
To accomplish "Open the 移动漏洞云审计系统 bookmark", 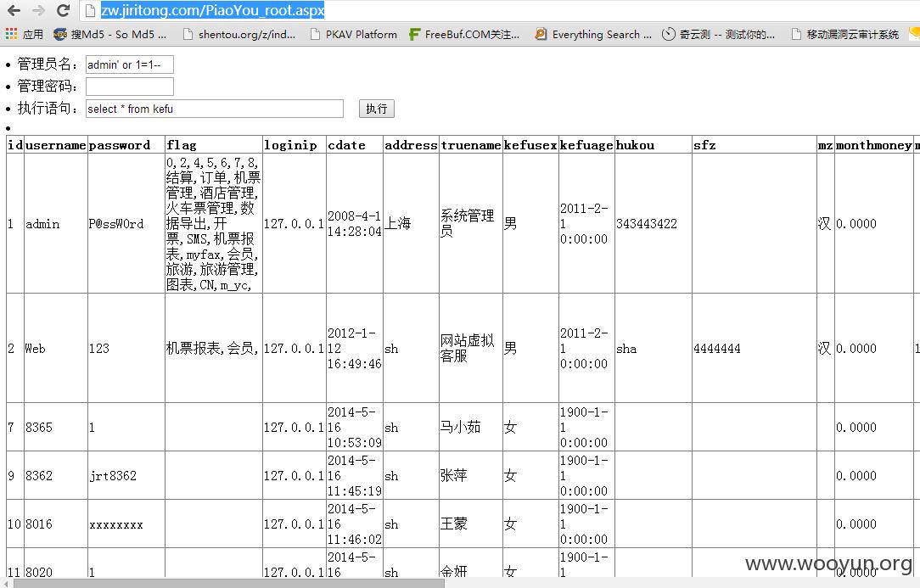I will click(x=845, y=35).
